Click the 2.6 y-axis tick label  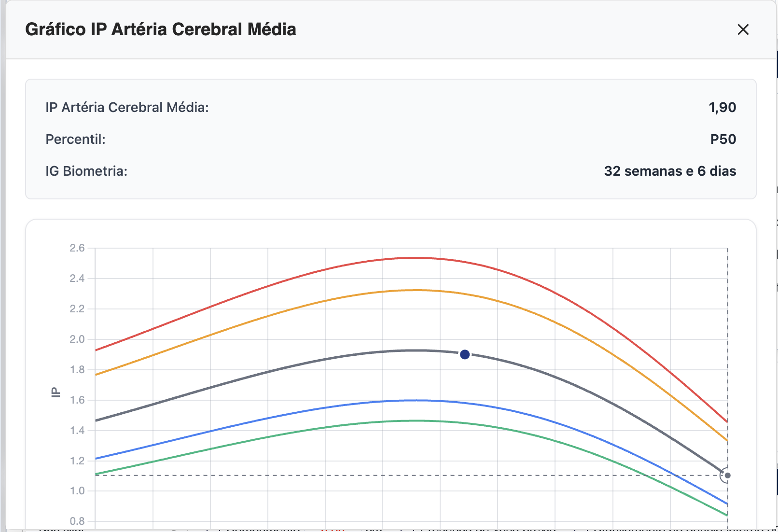pos(77,248)
